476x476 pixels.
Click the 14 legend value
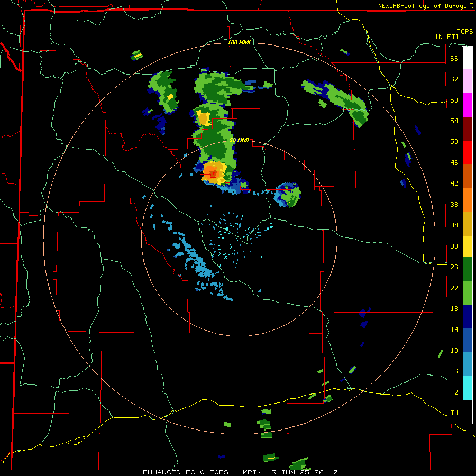pyautogui.click(x=454, y=329)
